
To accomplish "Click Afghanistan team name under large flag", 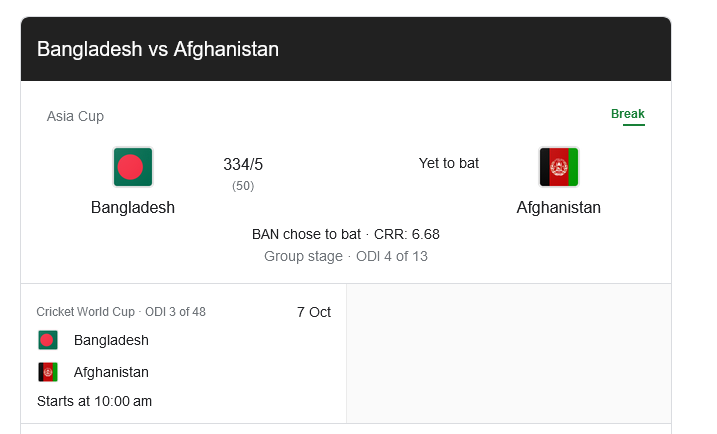I will pos(558,208).
